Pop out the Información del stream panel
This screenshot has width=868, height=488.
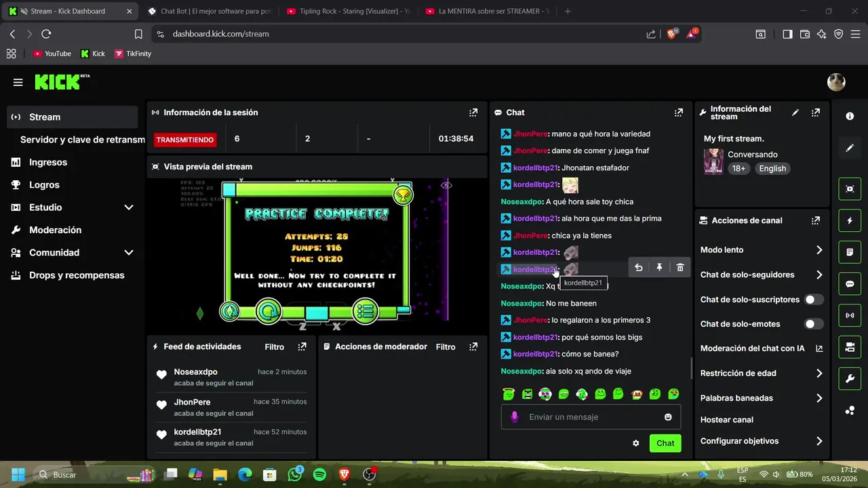click(816, 113)
